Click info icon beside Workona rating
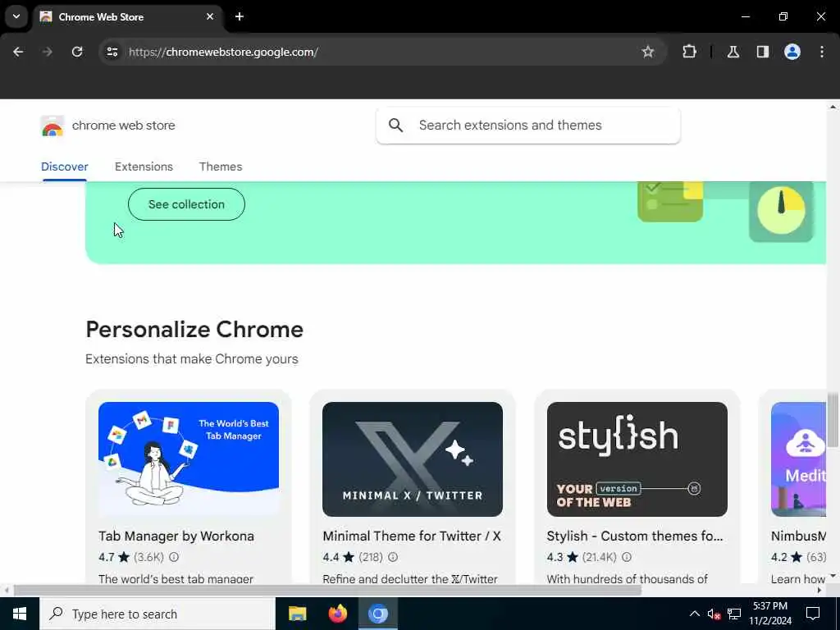Screen dimensions: 840x630 174,557
